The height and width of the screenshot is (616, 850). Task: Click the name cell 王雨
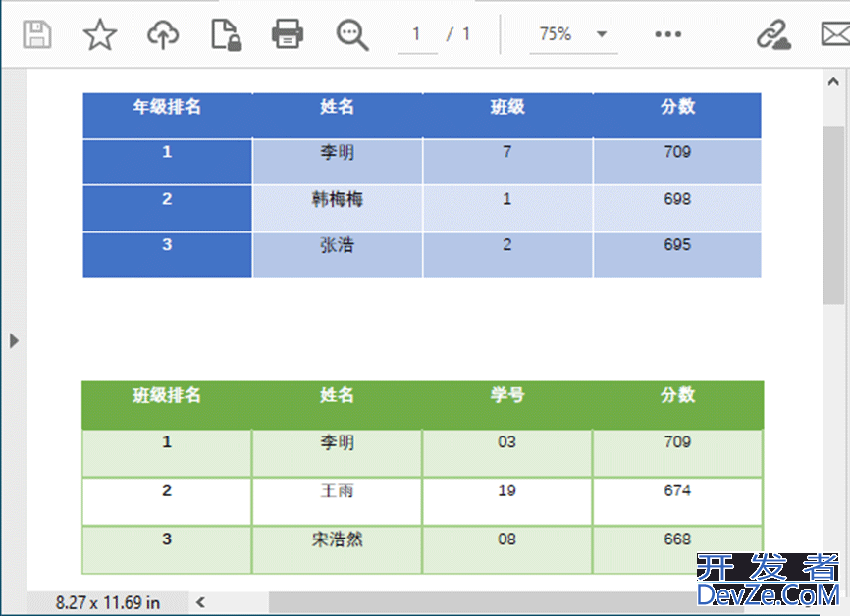(x=337, y=501)
